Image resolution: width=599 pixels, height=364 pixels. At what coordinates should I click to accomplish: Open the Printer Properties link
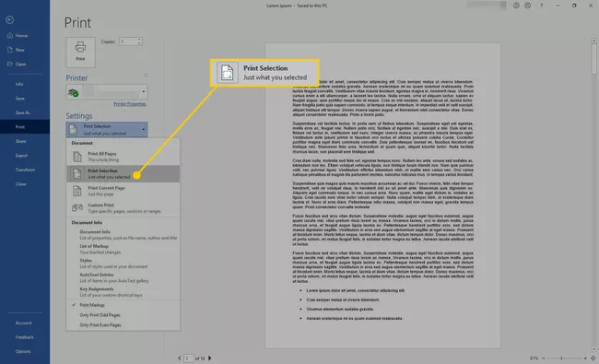tap(130, 104)
